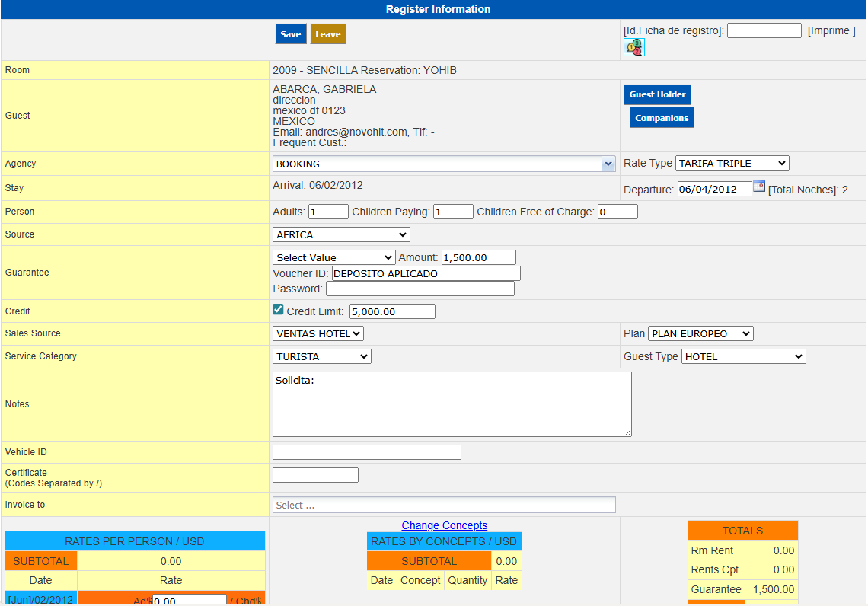Open the Plan dropdown showing PLAN EUROPEO
Viewport: 868px width, 606px height.
(x=700, y=333)
